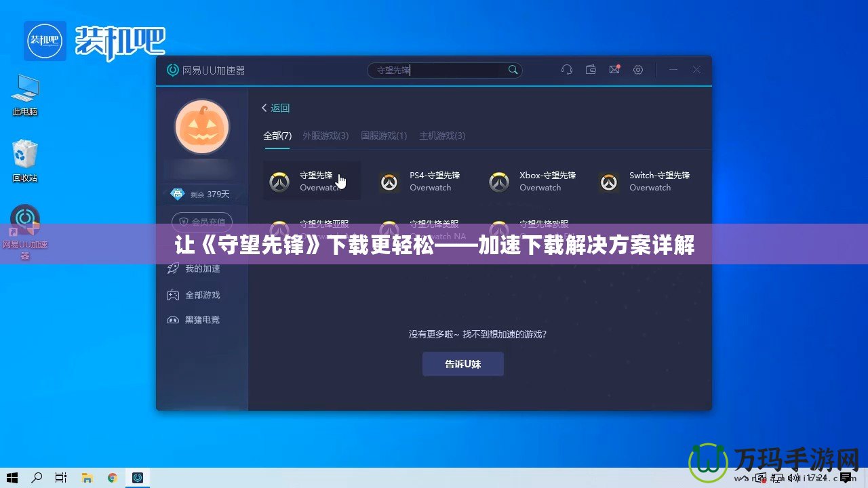868x488 pixels.
Task: Click the 会员充值 recharge button
Action: [x=202, y=222]
